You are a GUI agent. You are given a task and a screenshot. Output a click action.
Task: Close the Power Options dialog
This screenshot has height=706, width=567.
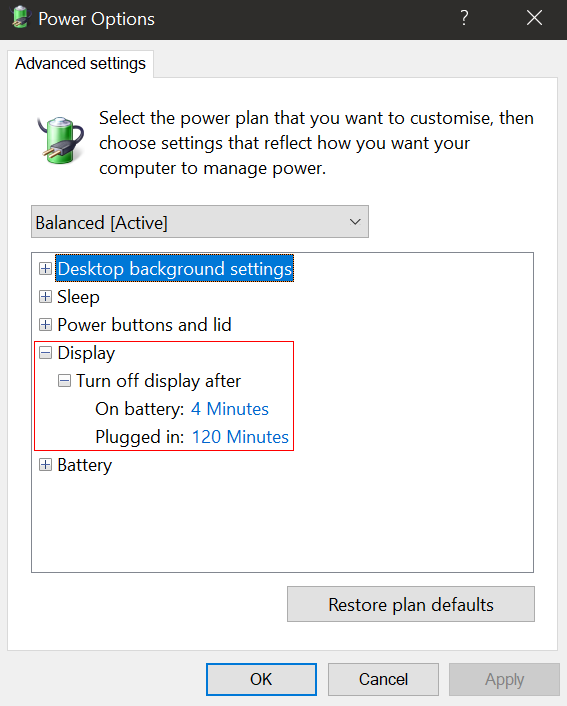534,18
